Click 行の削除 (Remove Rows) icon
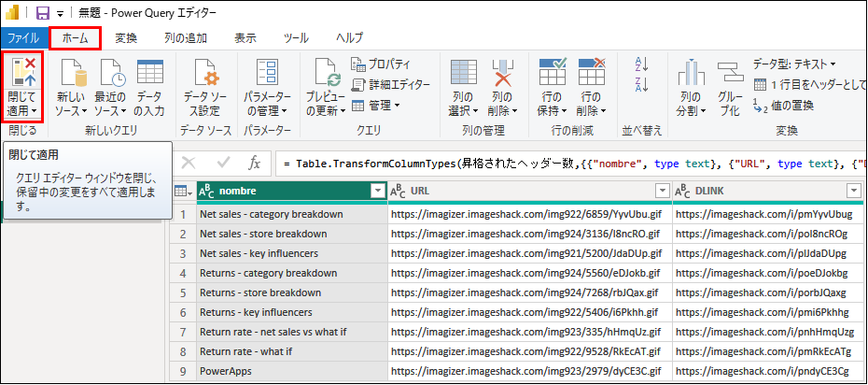This screenshot has width=868, height=385. click(x=591, y=71)
